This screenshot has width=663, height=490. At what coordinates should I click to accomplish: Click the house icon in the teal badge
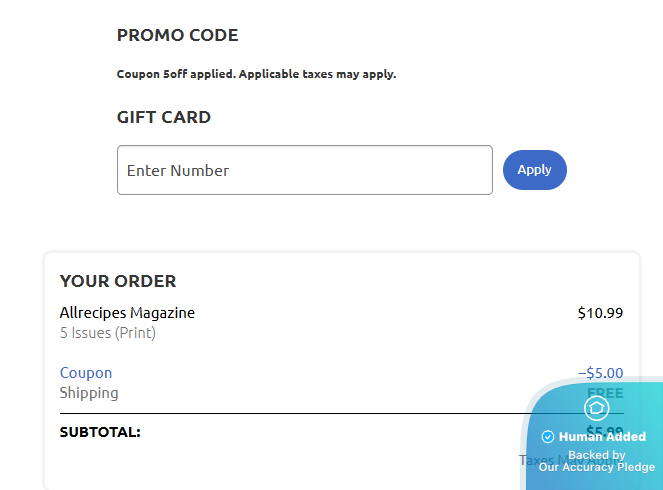click(597, 407)
